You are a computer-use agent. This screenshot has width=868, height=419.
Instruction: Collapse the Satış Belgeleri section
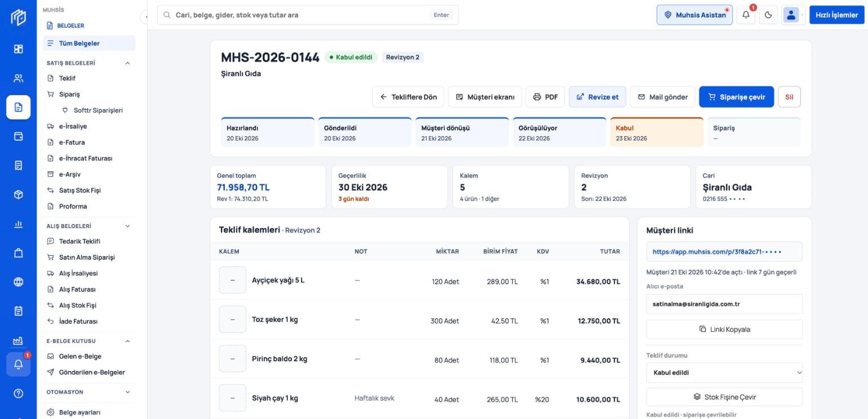pyautogui.click(x=127, y=63)
